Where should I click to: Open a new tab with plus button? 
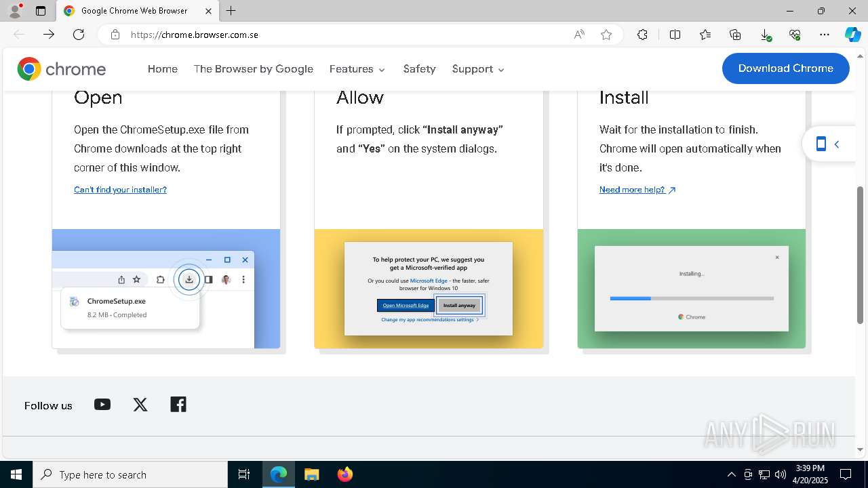pyautogui.click(x=231, y=11)
